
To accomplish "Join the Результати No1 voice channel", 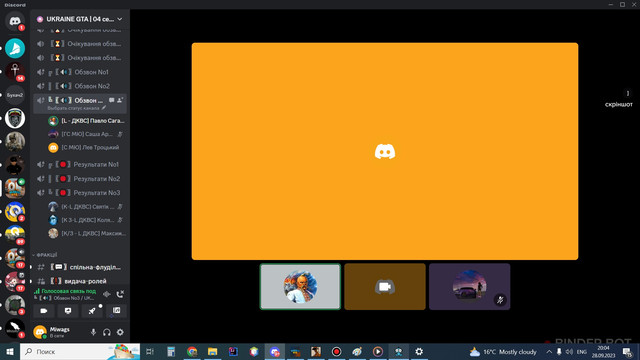I will click(80, 164).
